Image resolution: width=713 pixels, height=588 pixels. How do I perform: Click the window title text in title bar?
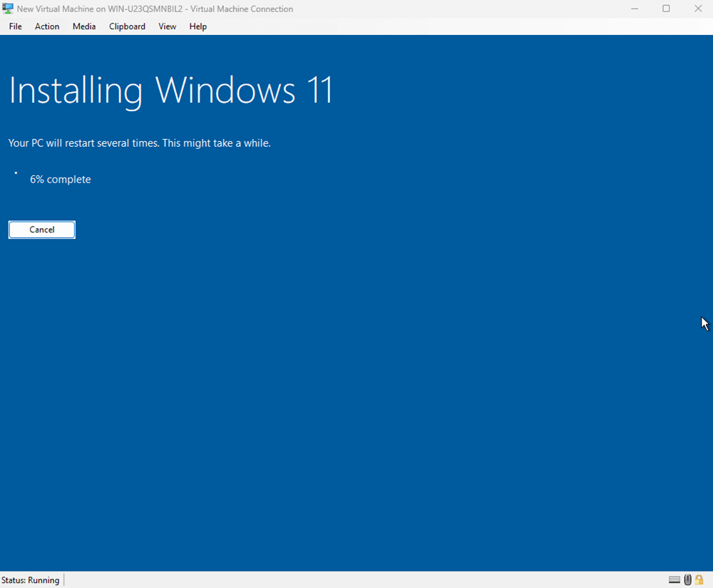[x=155, y=9]
